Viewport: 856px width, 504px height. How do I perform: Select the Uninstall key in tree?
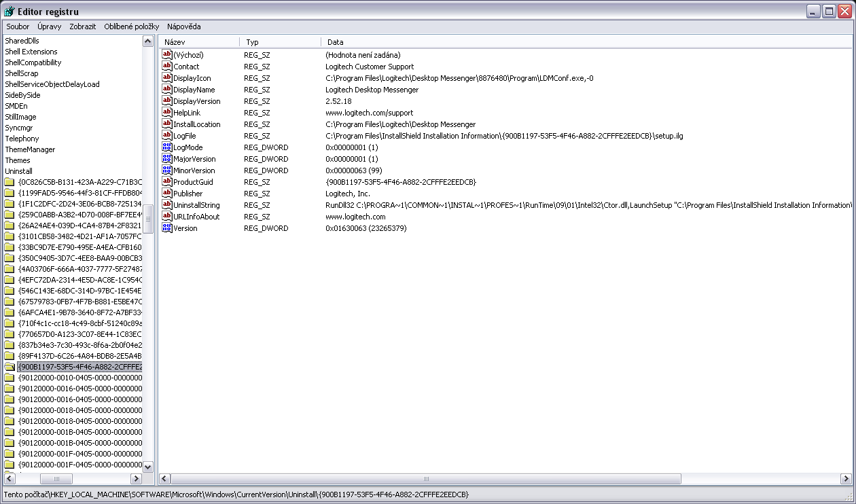click(19, 171)
